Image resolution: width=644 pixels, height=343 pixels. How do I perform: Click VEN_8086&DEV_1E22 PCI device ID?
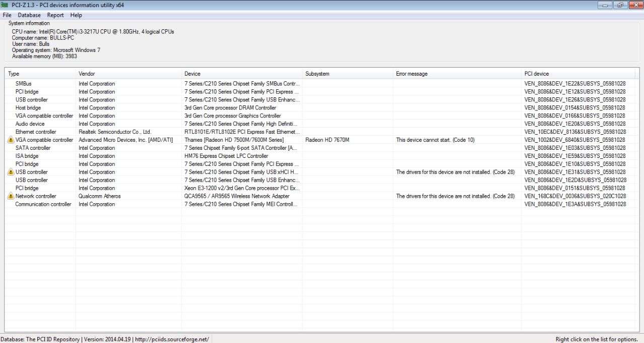pos(575,84)
